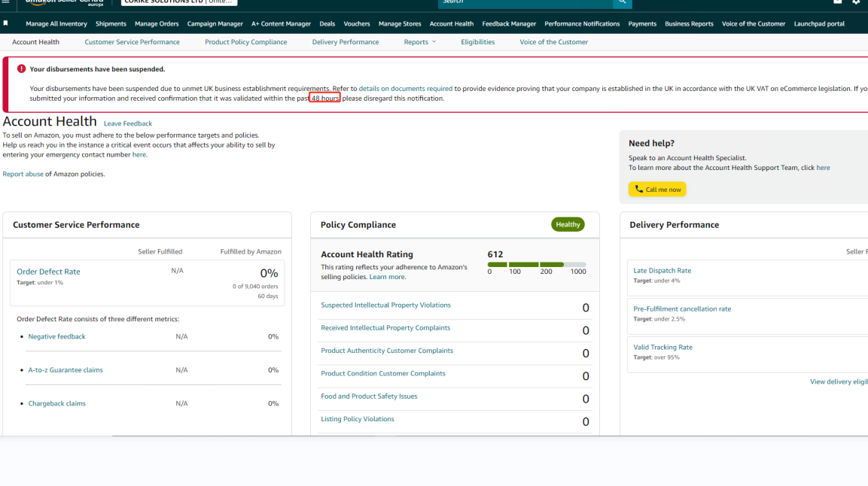Open Performance Notifications
868x486 pixels.
[x=582, y=24]
